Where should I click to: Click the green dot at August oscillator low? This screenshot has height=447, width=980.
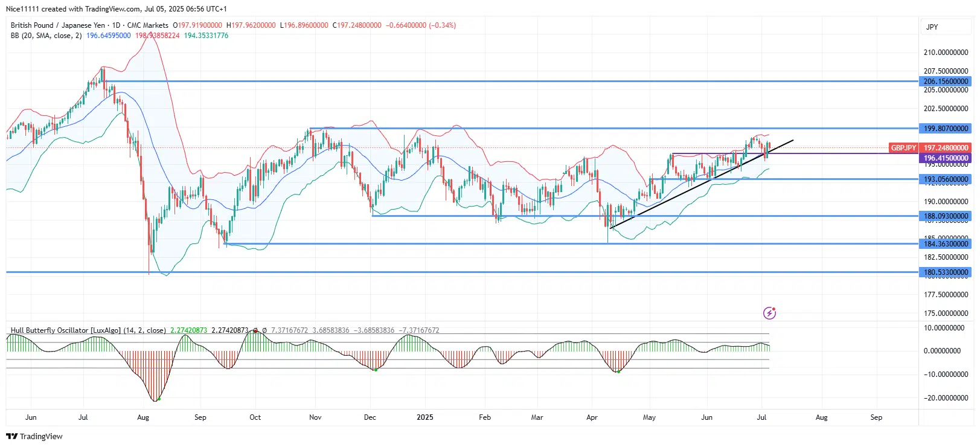pyautogui.click(x=159, y=399)
